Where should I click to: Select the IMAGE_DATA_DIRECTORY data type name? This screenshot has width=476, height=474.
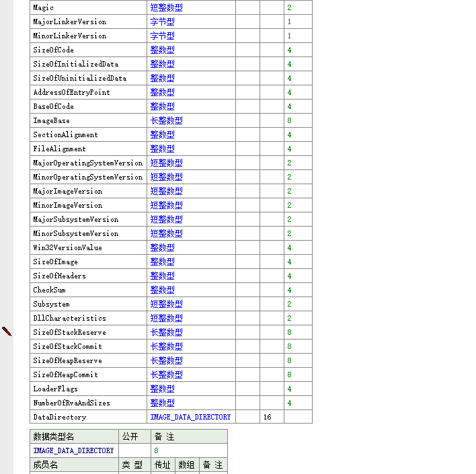(73, 450)
